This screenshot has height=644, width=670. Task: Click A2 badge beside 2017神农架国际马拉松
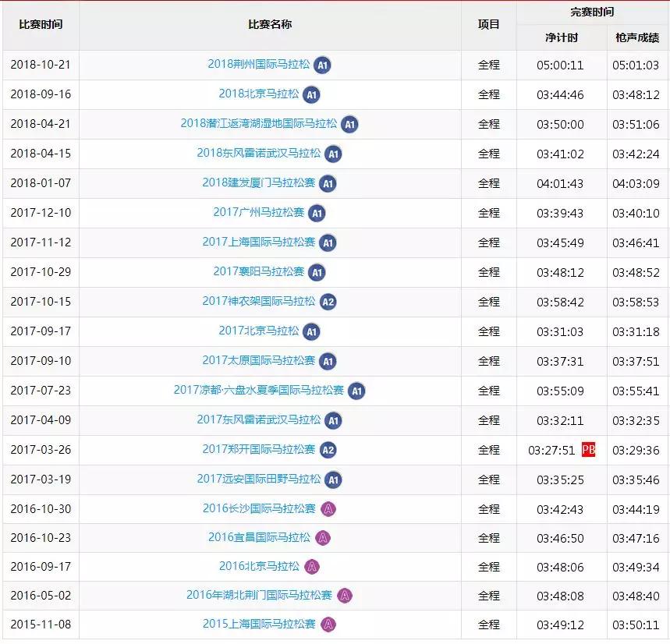328,302
